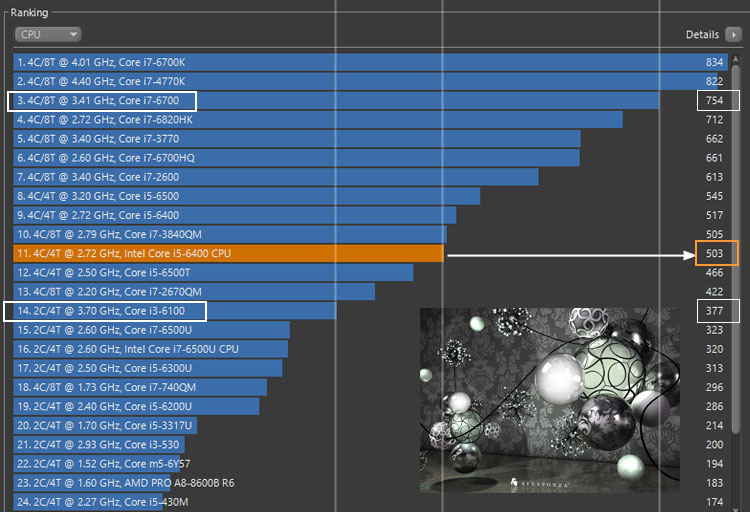750x512 pixels.
Task: Click the score value 422
Action: (714, 292)
